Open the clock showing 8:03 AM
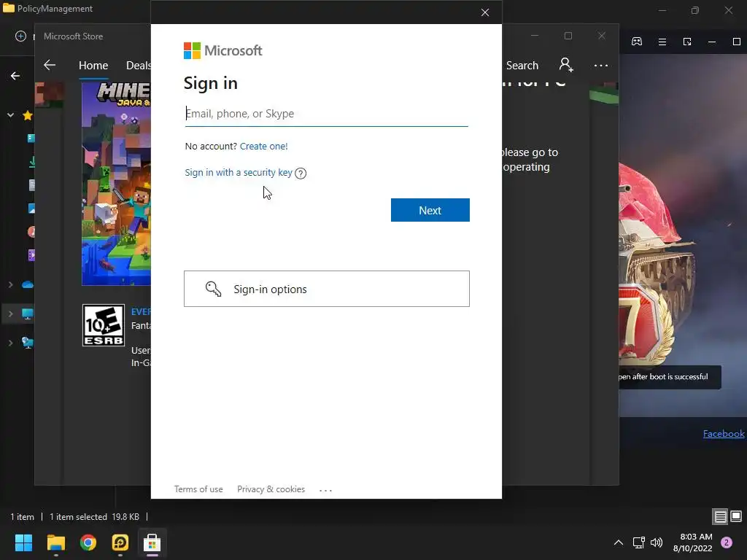747x560 pixels. pyautogui.click(x=693, y=542)
